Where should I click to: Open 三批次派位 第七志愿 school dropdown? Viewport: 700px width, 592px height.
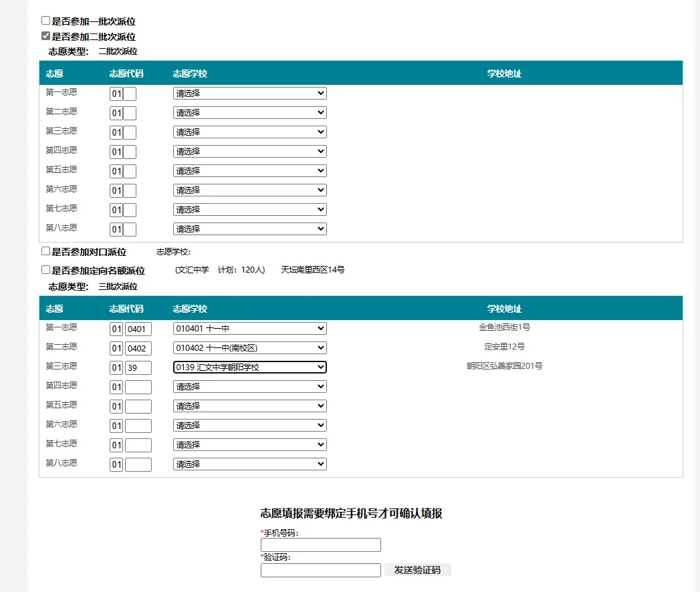coord(249,445)
